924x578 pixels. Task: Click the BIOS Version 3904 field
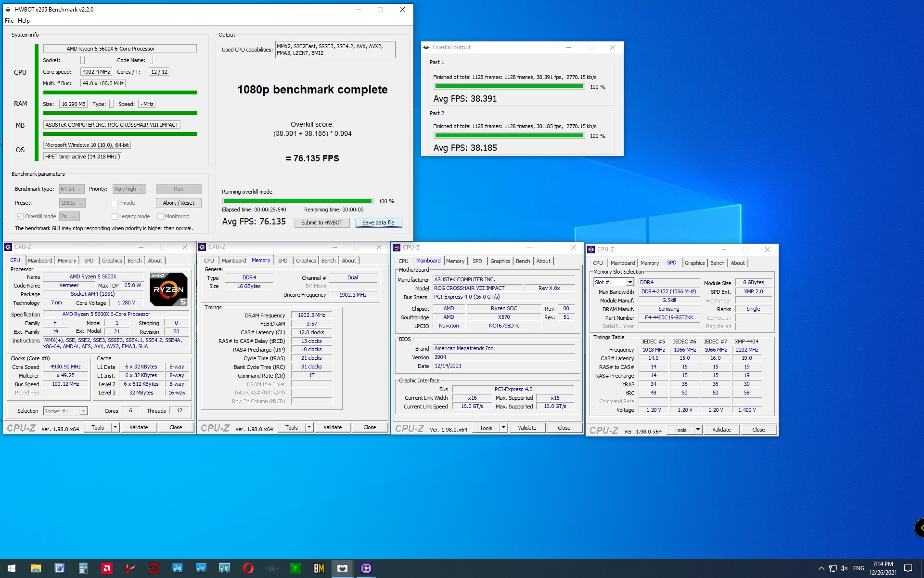tap(504, 357)
